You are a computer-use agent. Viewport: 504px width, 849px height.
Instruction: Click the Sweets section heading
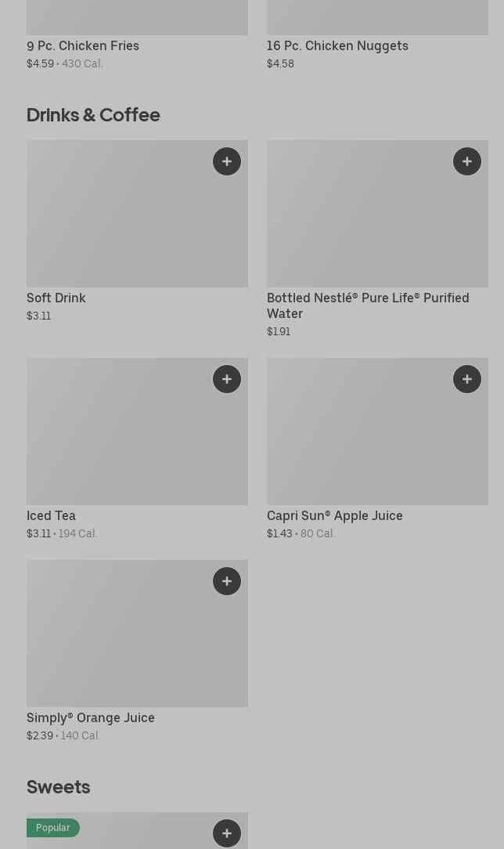click(59, 786)
